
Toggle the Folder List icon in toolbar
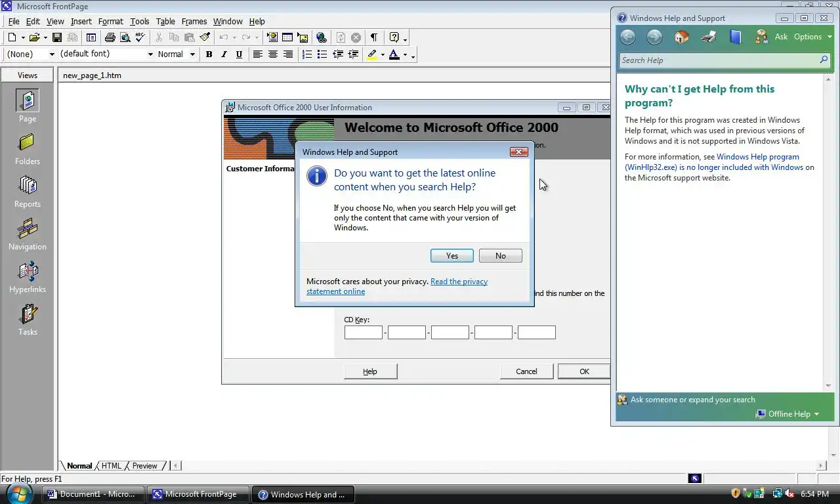click(91, 37)
